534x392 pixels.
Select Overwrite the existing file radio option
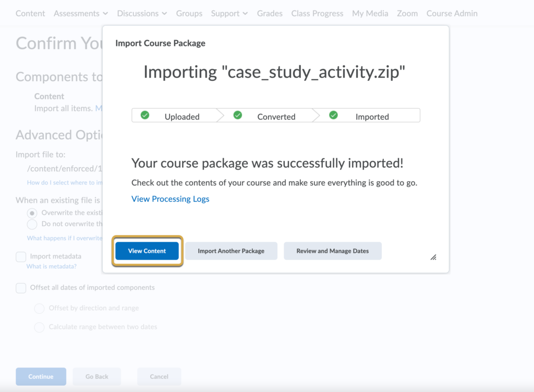tap(32, 213)
